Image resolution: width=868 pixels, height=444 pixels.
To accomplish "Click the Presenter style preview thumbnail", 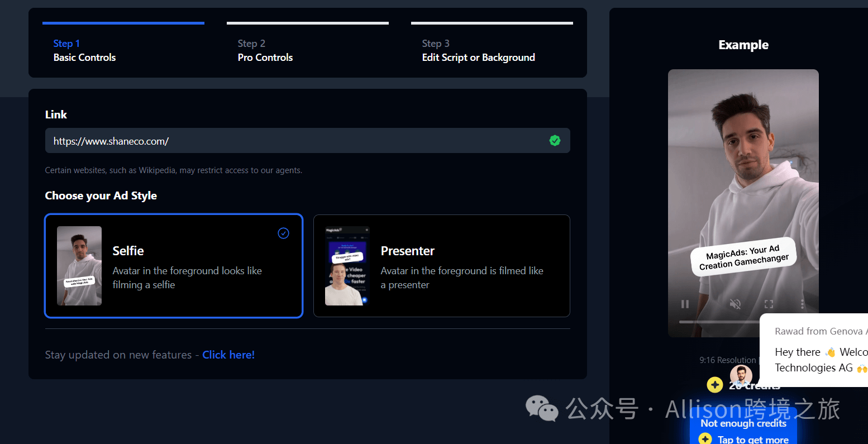I will [347, 266].
